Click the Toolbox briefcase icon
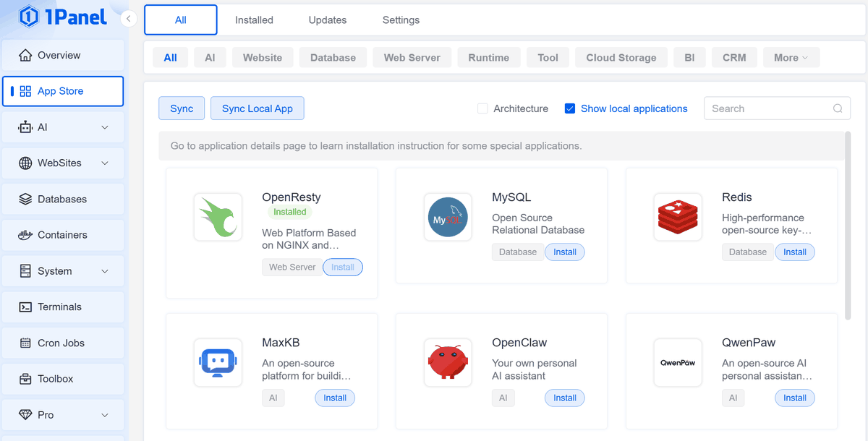868x441 pixels. click(x=25, y=379)
